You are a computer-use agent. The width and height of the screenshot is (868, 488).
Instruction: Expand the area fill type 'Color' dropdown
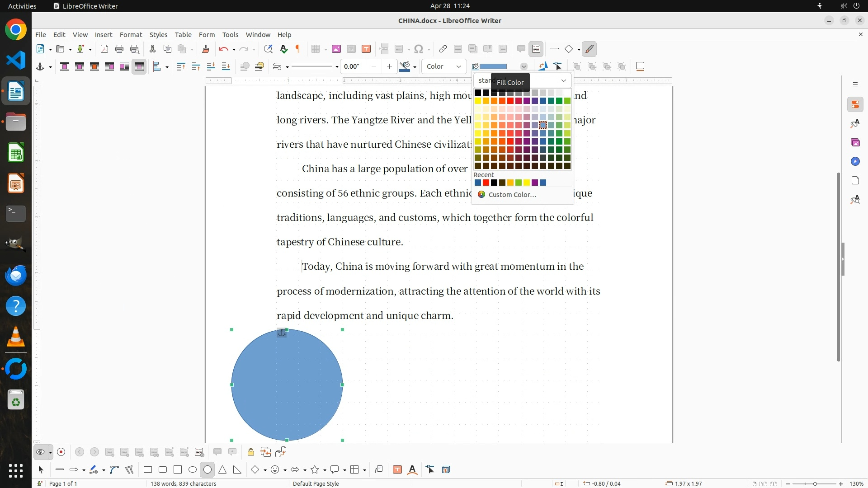458,67
